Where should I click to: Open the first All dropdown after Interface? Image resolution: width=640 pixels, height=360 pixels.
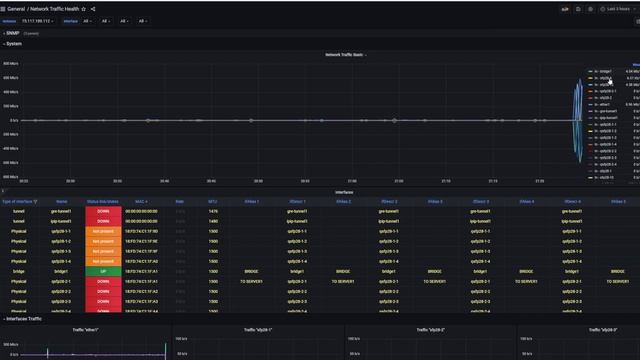click(87, 21)
